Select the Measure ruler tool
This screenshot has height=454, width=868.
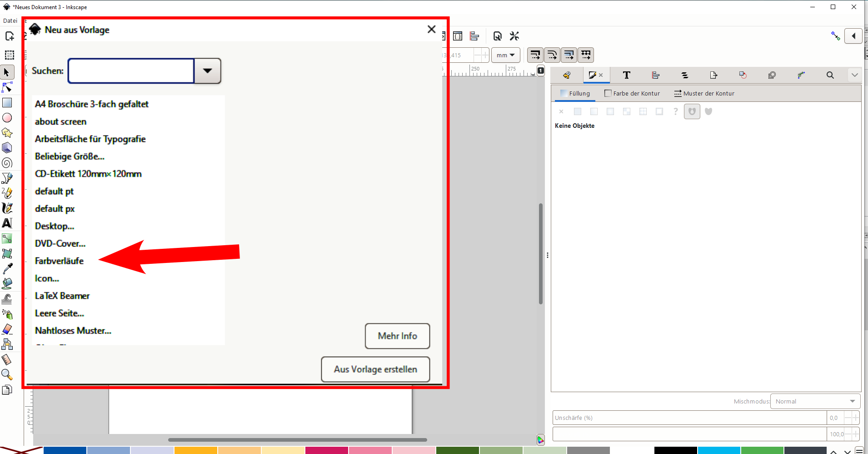tap(7, 360)
